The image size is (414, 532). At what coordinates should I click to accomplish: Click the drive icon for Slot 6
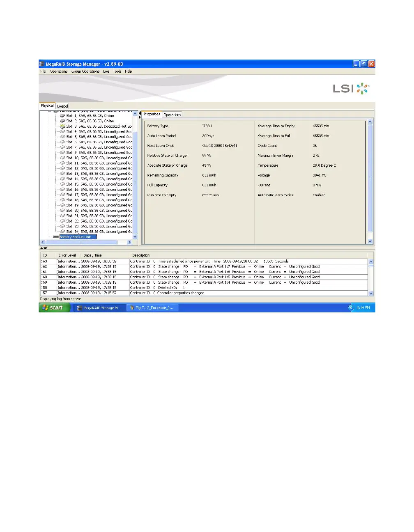coord(62,142)
